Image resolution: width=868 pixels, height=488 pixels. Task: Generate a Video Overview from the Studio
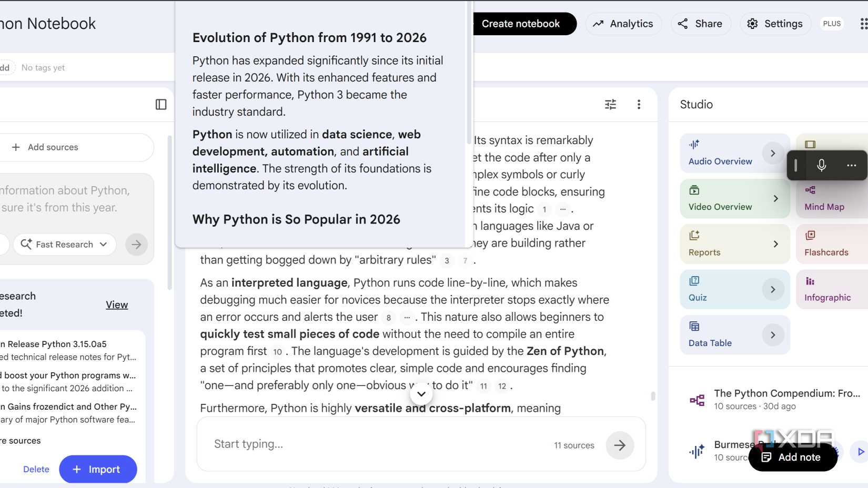(x=721, y=199)
